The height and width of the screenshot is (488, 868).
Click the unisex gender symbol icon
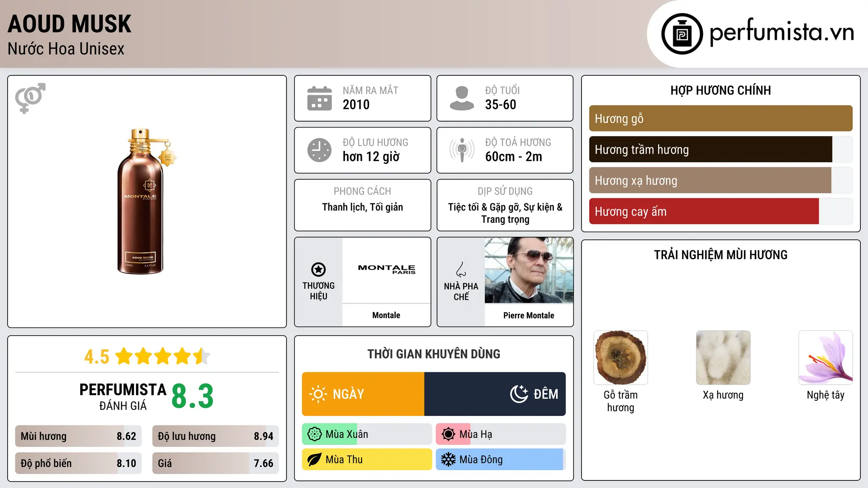click(30, 98)
